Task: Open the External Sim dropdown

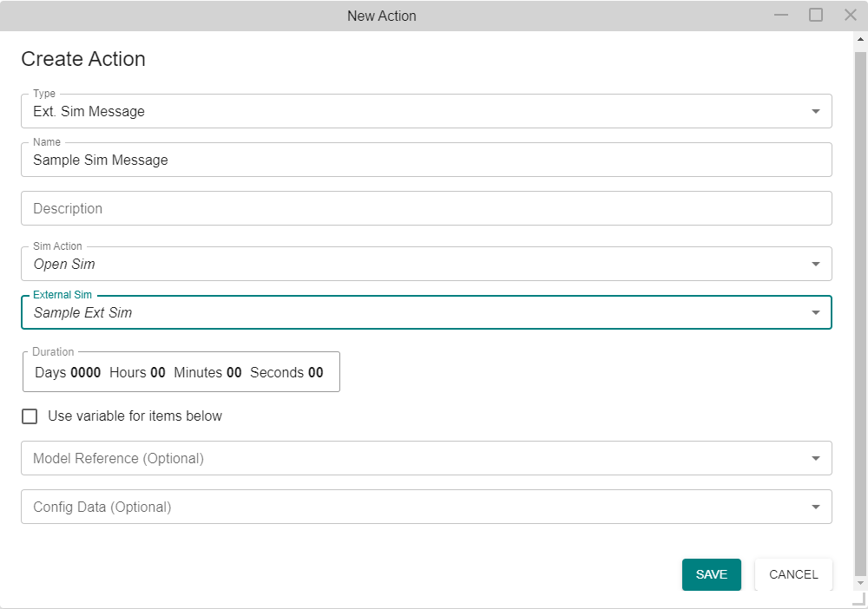Action: 426,312
